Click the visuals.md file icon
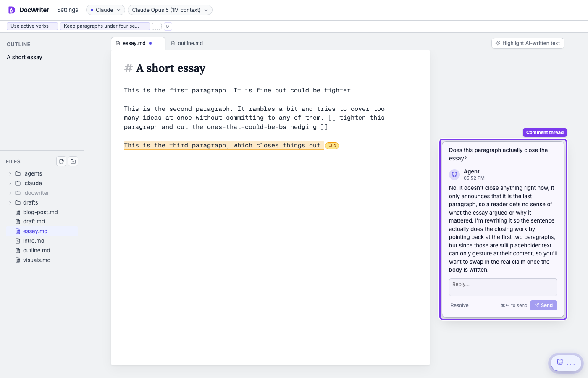This screenshot has width=588, height=378. pos(18,260)
